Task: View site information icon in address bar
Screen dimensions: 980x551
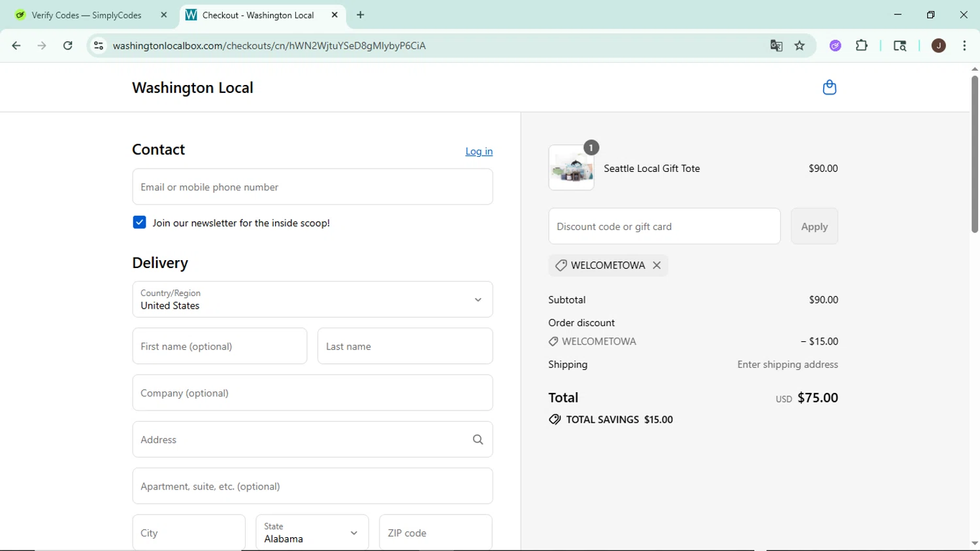Action: (x=99, y=46)
